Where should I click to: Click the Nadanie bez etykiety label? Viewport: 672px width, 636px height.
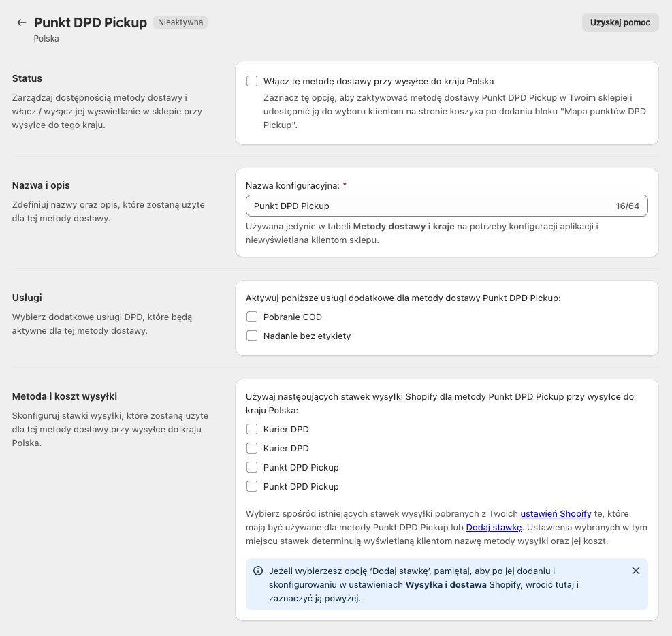pos(307,336)
